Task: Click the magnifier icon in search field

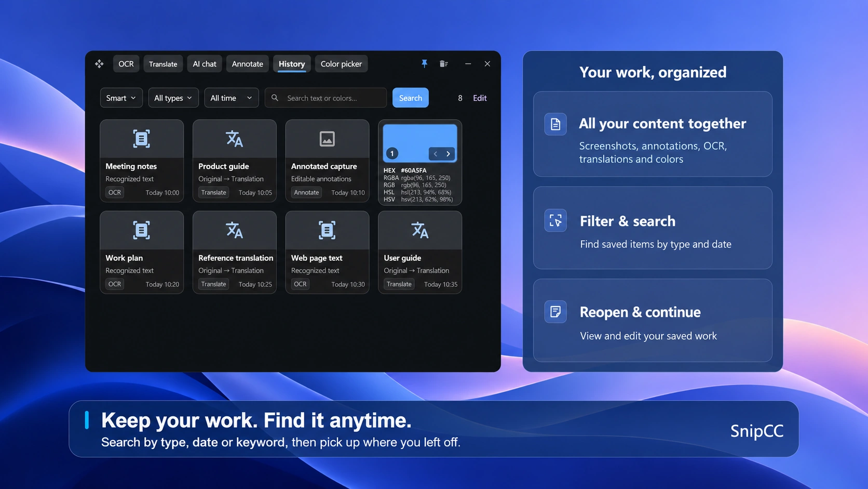Action: tap(275, 98)
